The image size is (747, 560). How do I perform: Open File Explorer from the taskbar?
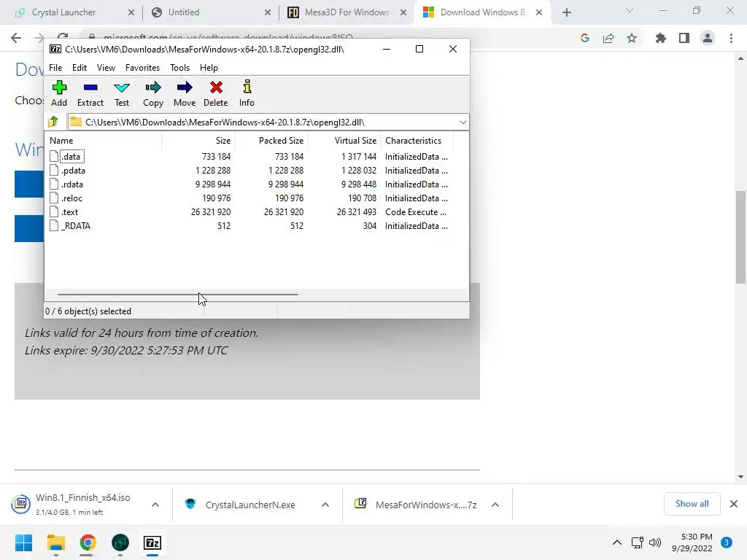click(x=55, y=542)
